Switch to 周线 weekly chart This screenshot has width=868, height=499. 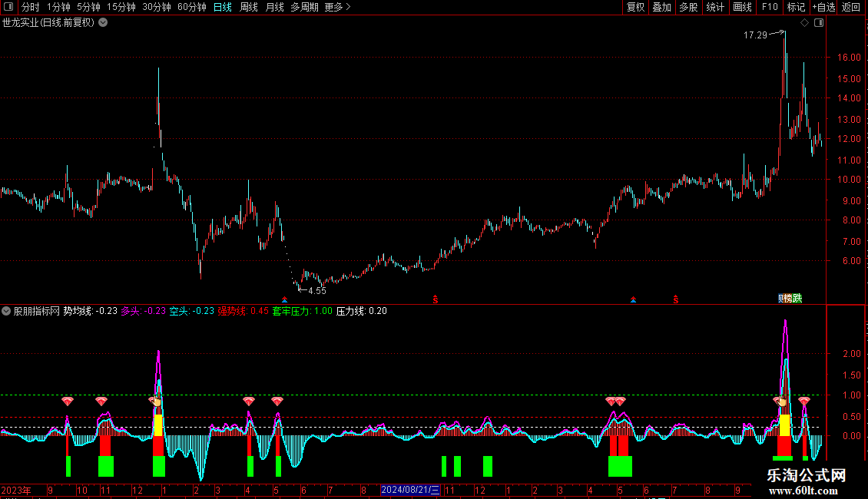(x=249, y=7)
